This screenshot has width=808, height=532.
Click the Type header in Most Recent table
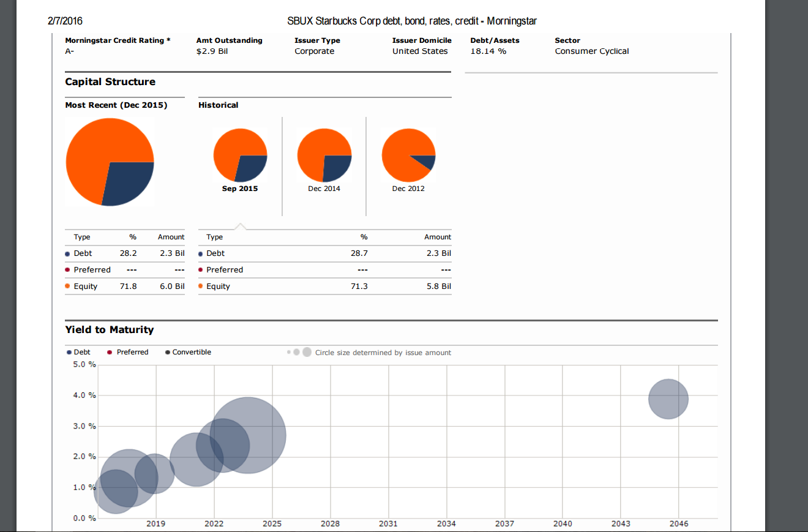point(82,237)
